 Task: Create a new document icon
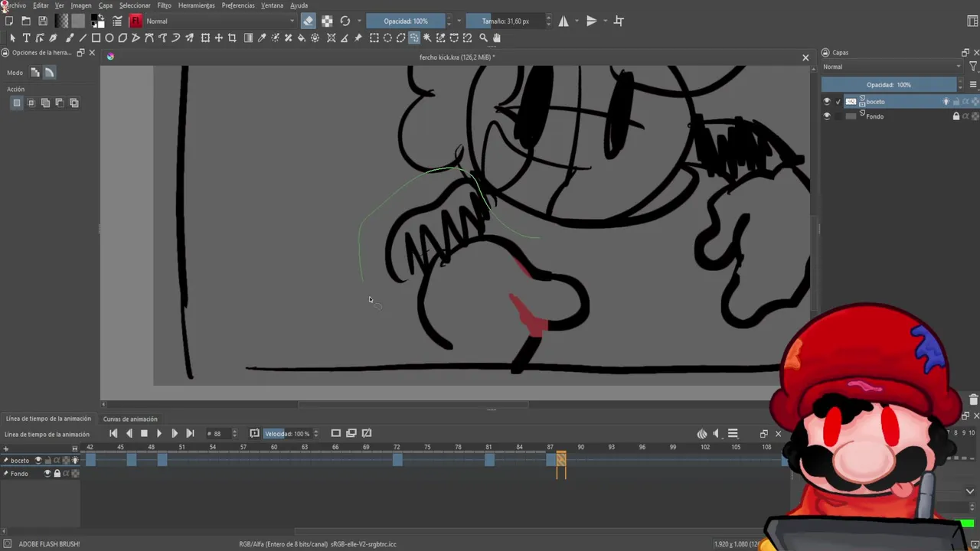pyautogui.click(x=9, y=21)
